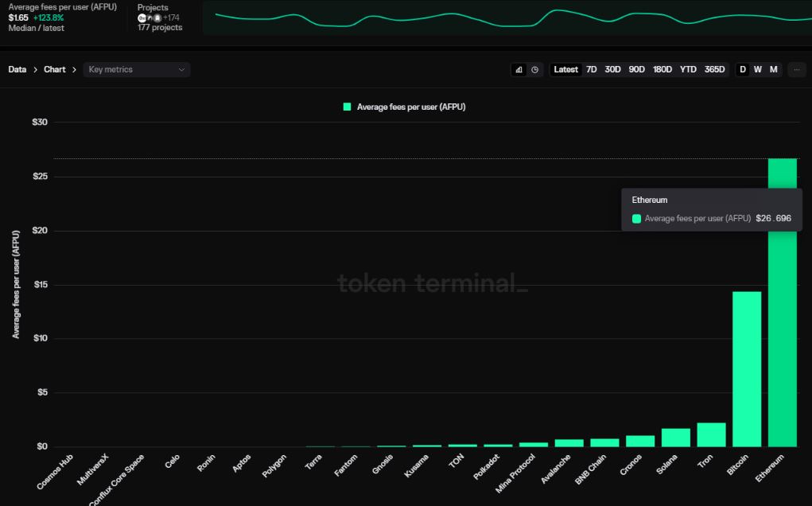Click the 'Mina Protocol' x-axis label
The width and height of the screenshot is (812, 506).
point(515,473)
